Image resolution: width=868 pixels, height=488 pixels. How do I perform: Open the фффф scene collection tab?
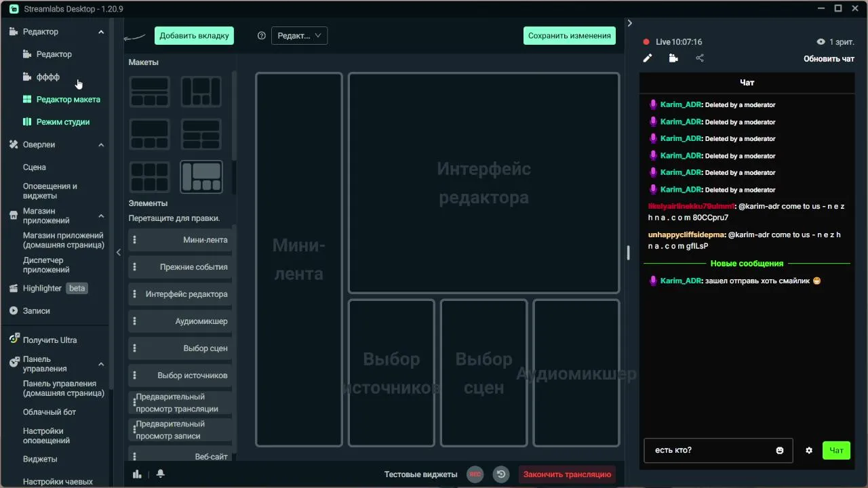point(48,77)
